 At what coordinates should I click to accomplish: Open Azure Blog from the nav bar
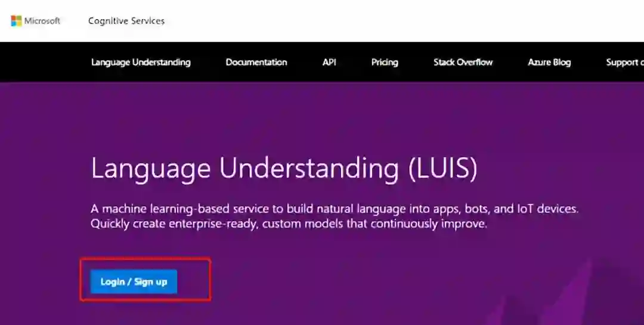click(x=549, y=62)
